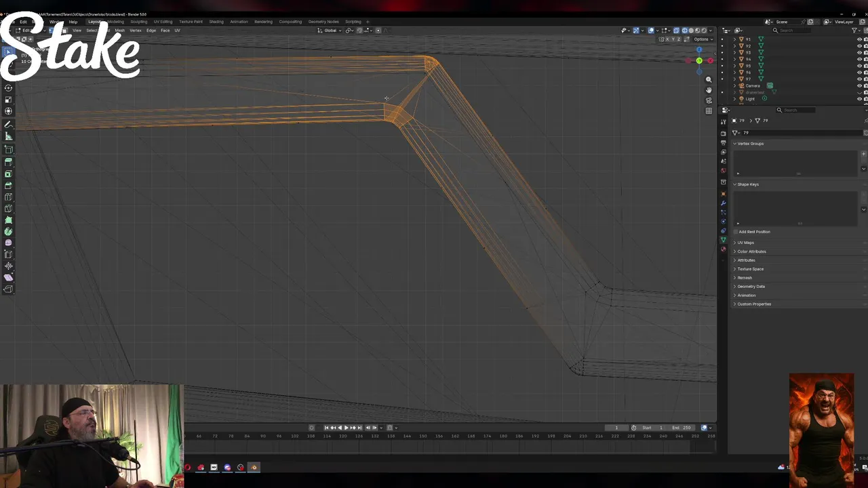
Task: Expand the Camera item in outliner
Action: [x=734, y=85]
